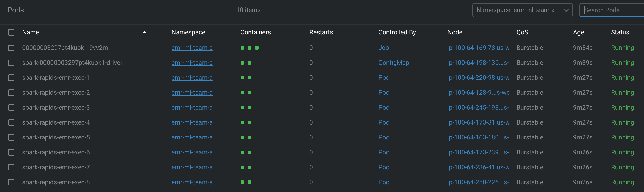Select checkbox for spark-rapids-emr-exec-4
The height and width of the screenshot is (192, 644).
click(x=11, y=122)
